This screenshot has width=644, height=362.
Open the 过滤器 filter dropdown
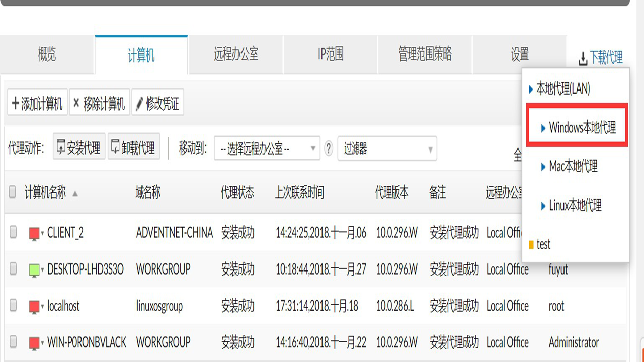[x=387, y=149]
